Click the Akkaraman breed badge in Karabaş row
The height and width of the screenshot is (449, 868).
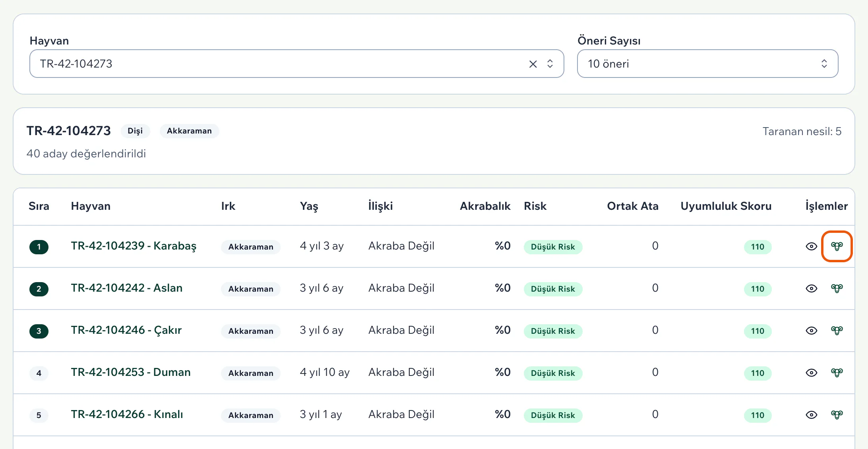[x=251, y=247]
